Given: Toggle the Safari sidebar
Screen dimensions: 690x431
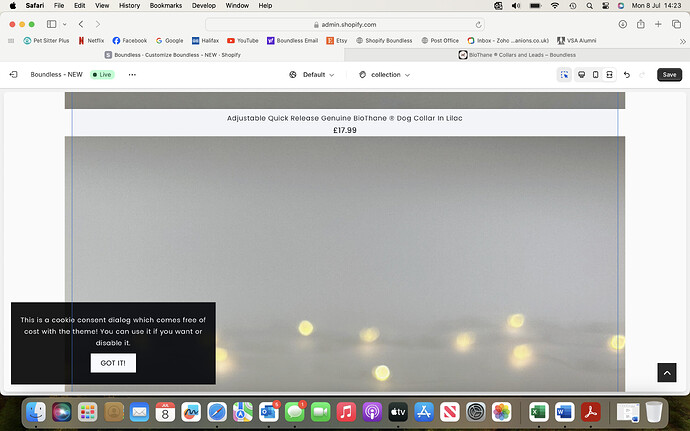Looking at the screenshot, I should pos(51,24).
